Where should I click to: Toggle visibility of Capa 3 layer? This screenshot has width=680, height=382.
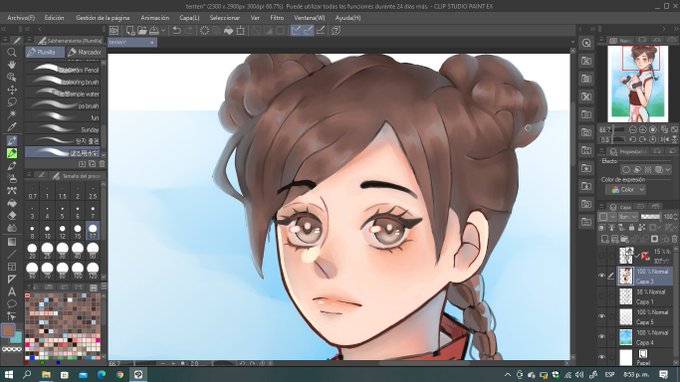pos(602,276)
